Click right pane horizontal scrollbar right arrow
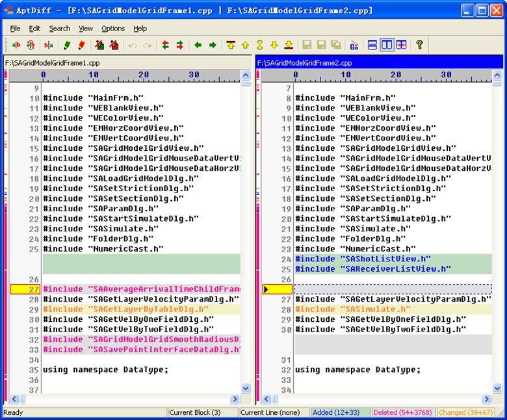The width and height of the screenshot is (507, 420). point(486,399)
